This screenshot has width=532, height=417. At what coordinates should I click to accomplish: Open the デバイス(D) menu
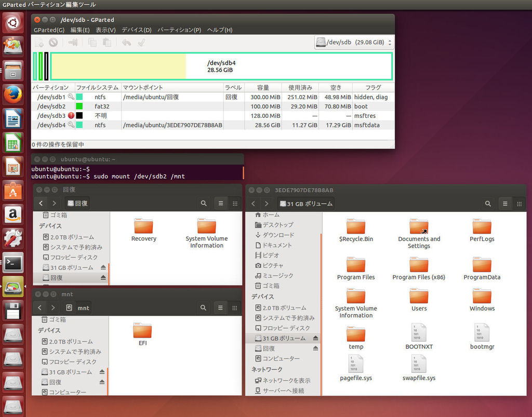tap(137, 30)
